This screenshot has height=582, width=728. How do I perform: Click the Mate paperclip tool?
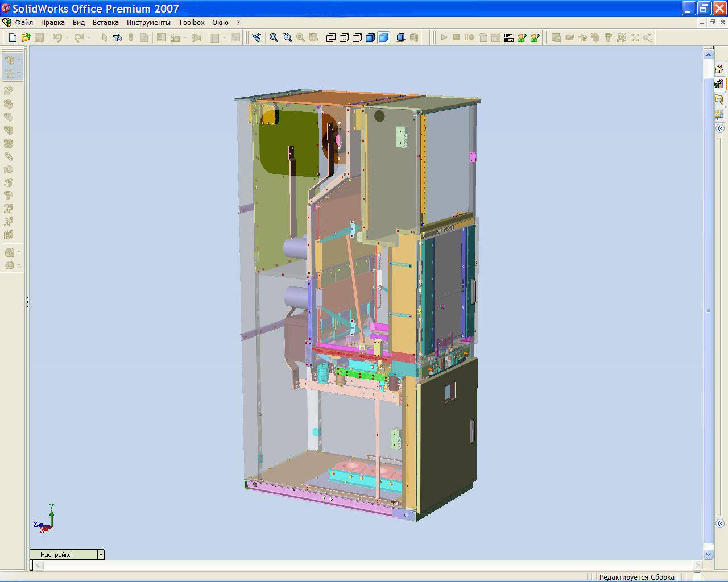[9, 156]
